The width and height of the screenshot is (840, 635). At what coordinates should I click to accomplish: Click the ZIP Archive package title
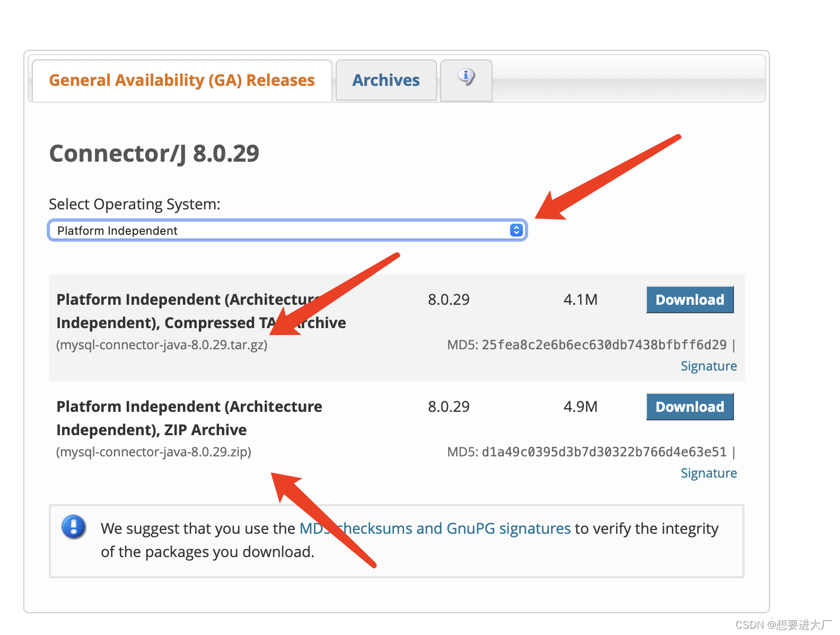[x=189, y=418]
